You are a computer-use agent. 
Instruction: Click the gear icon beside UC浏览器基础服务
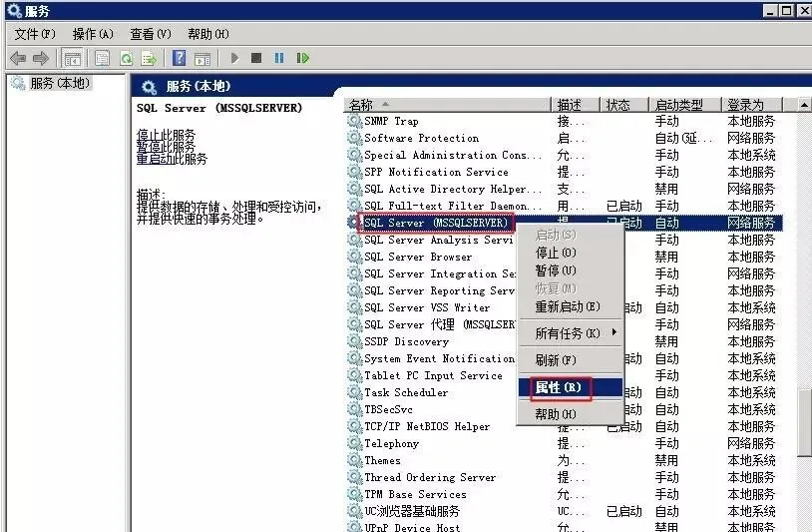tap(354, 511)
